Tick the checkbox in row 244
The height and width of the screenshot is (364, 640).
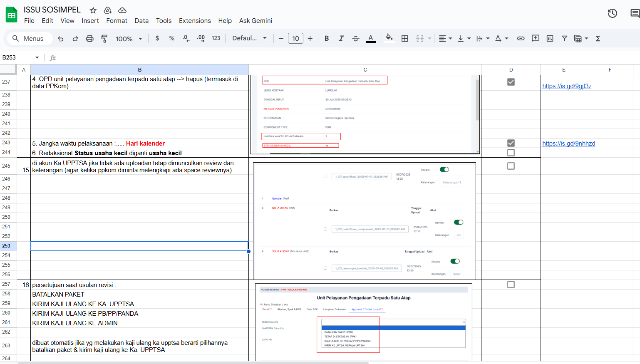[511, 153]
